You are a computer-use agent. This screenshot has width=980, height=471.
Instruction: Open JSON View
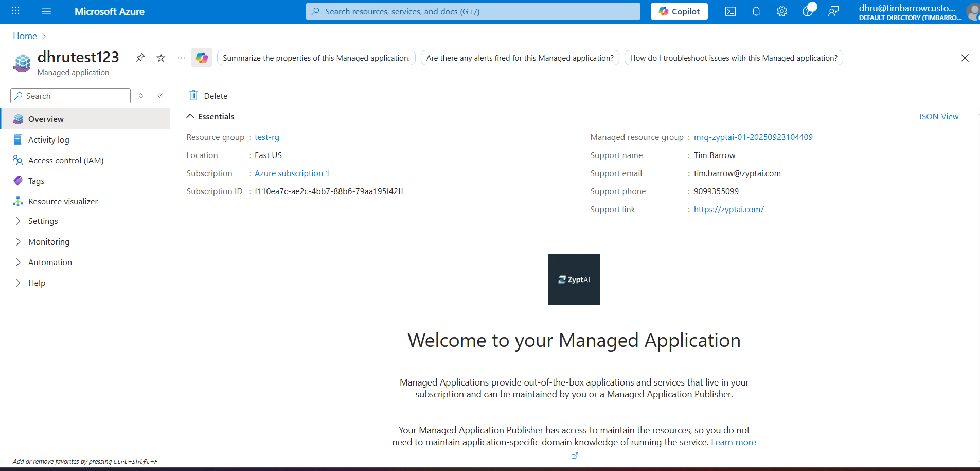click(x=939, y=117)
